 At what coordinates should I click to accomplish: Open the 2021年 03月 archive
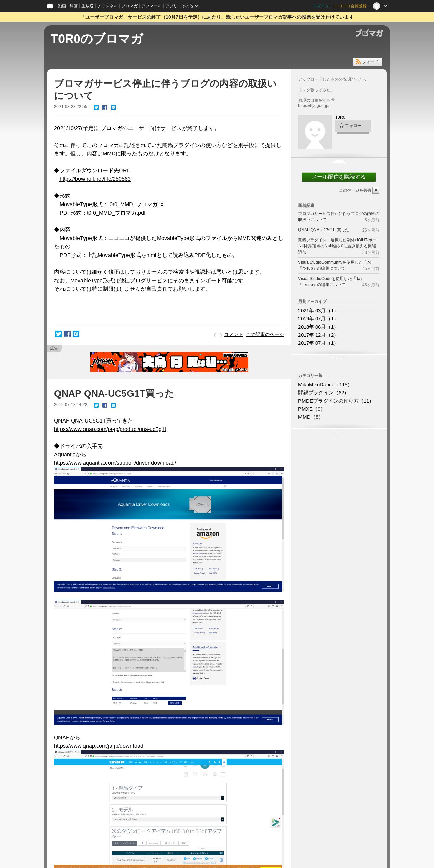pyautogui.click(x=318, y=311)
